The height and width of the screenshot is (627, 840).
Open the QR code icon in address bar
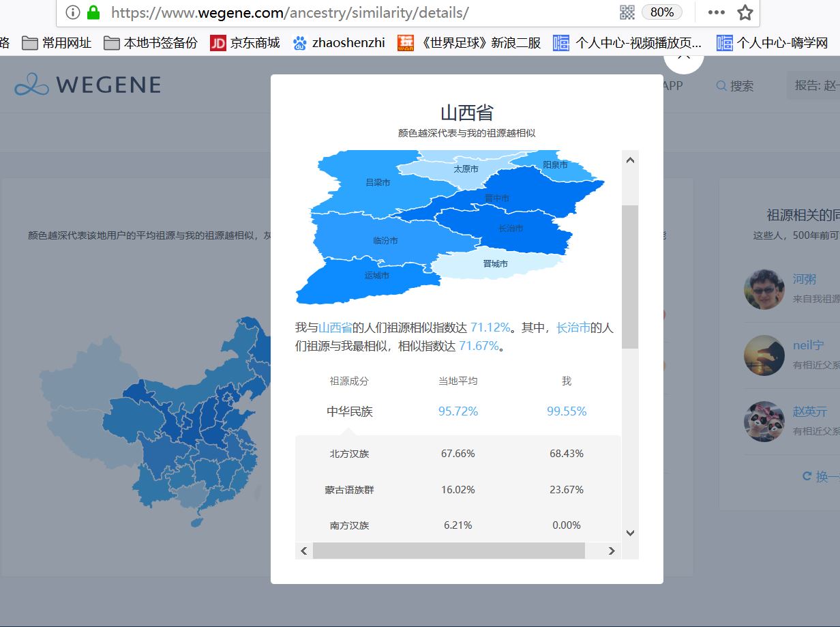[x=627, y=12]
